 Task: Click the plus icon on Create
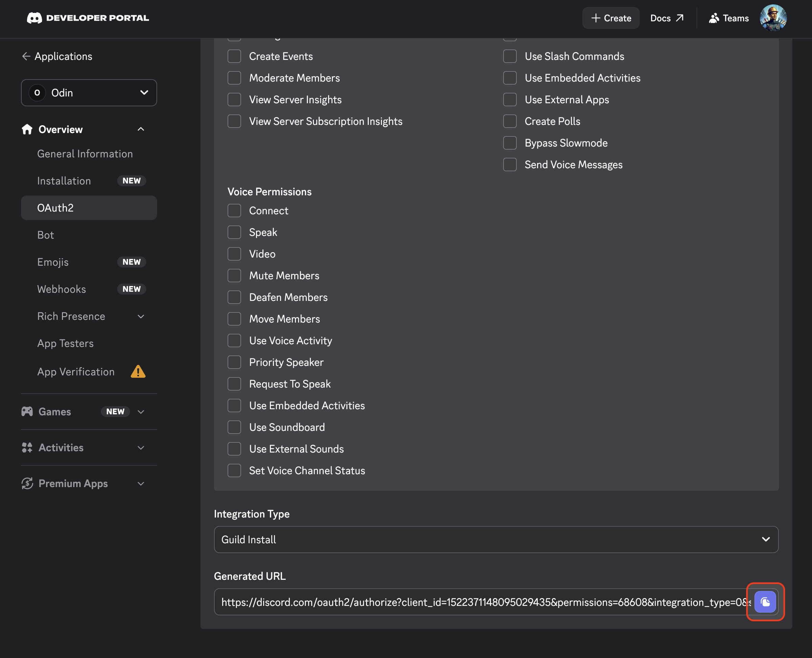pyautogui.click(x=596, y=18)
